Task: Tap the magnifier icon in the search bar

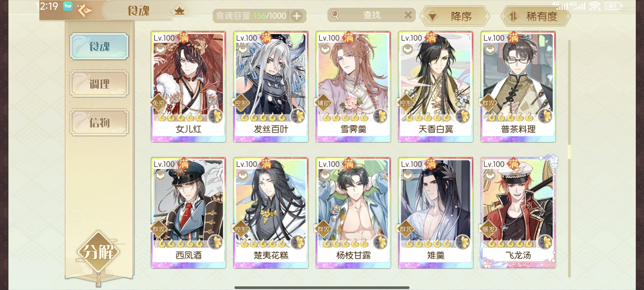Action: (x=335, y=15)
